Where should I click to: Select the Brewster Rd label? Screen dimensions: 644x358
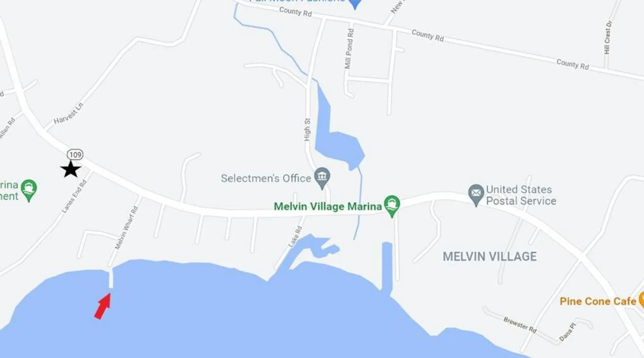[x=520, y=325]
